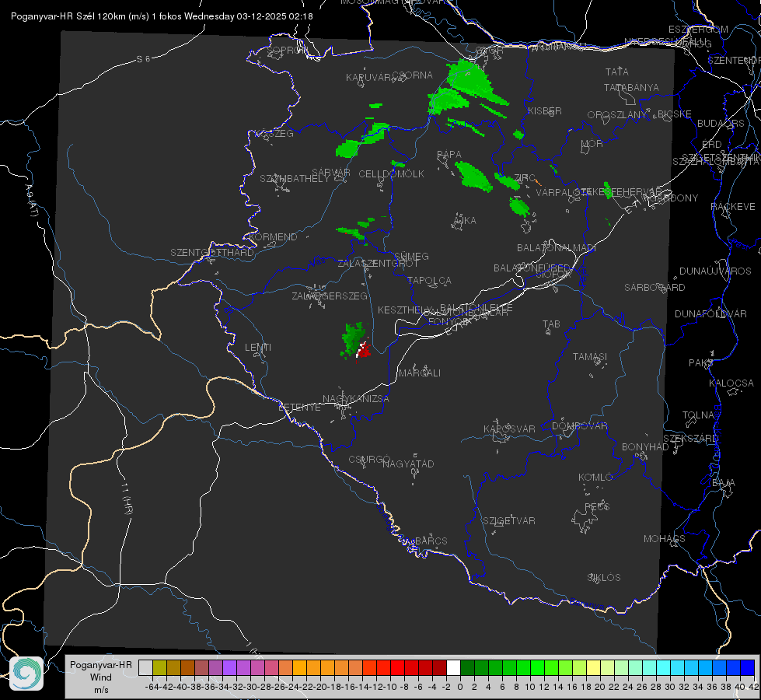Choose the purple swatch between -34 and -32
The image size is (761, 700).
tap(229, 668)
